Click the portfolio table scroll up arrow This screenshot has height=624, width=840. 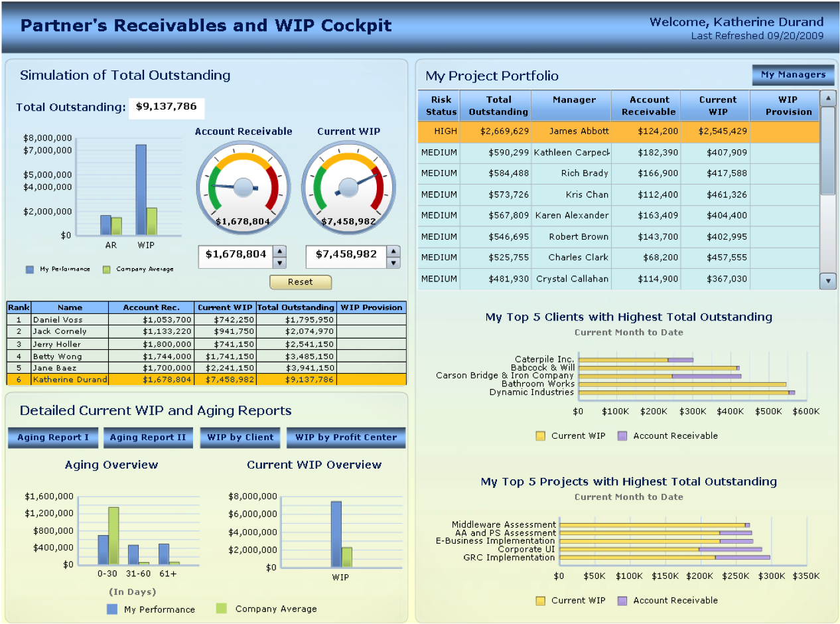828,98
